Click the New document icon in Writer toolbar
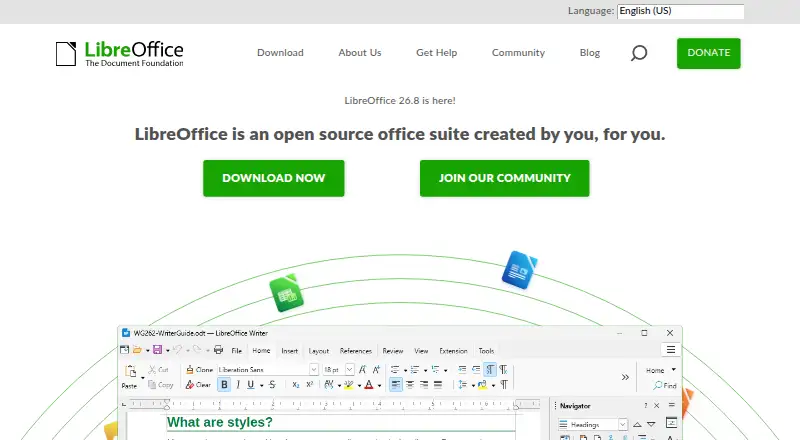800x440 pixels. 124,350
